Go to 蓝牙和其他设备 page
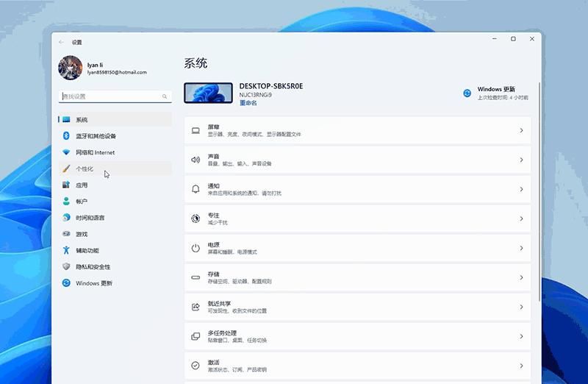The image size is (588, 384). tap(115, 136)
